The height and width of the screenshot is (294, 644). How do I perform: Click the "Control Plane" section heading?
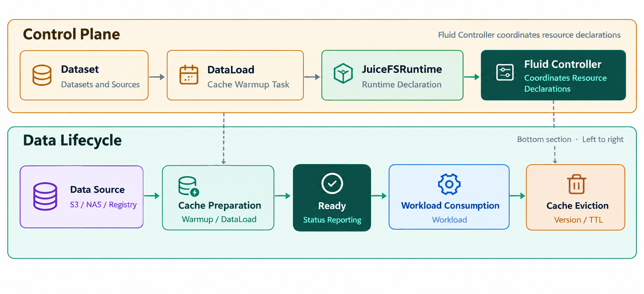tap(72, 34)
